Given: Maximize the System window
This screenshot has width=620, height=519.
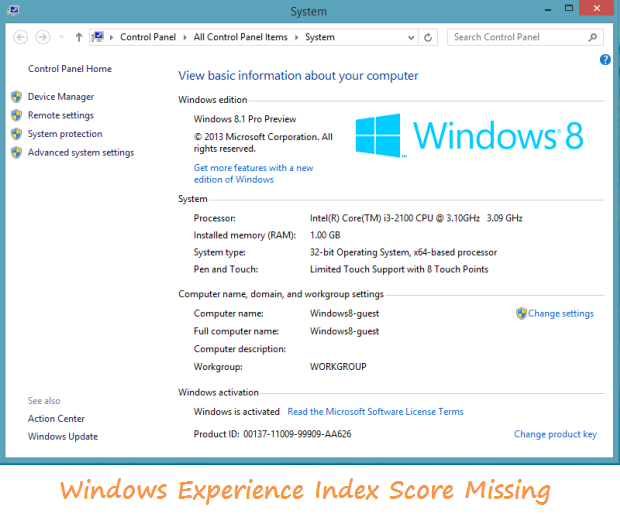Looking at the screenshot, I should 569,8.
